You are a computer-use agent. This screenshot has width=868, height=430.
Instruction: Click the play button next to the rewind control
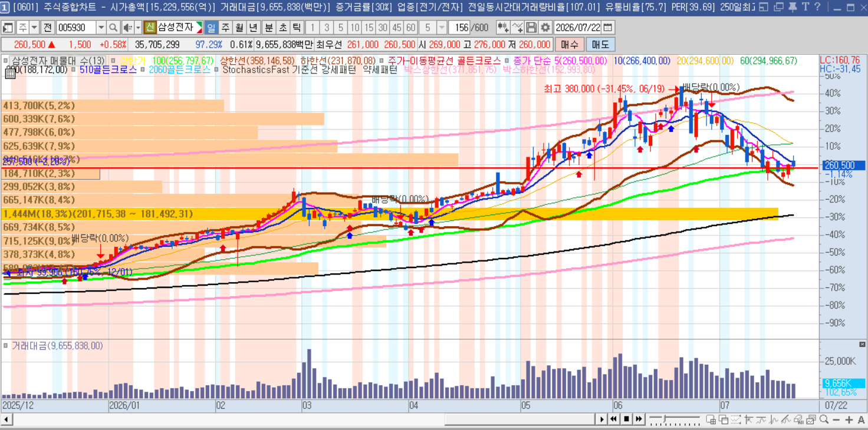click(x=602, y=419)
